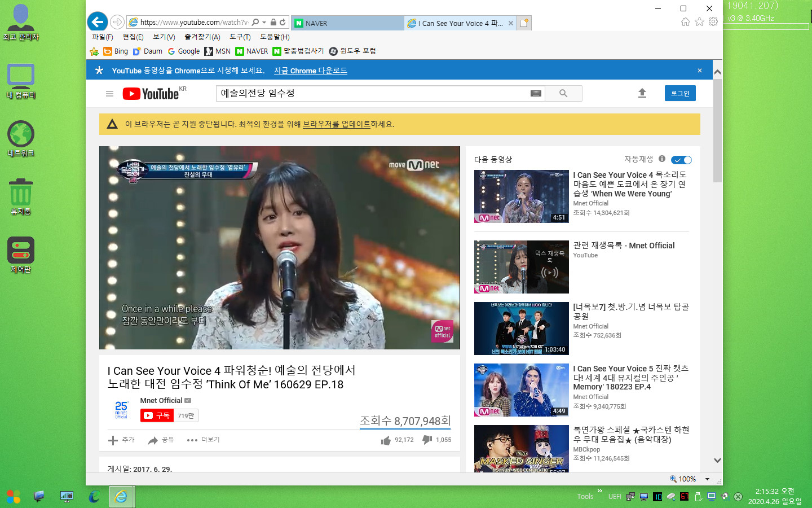The image size is (812, 508).
Task: Click the 브라우저를 업데이트 link
Action: tap(337, 124)
